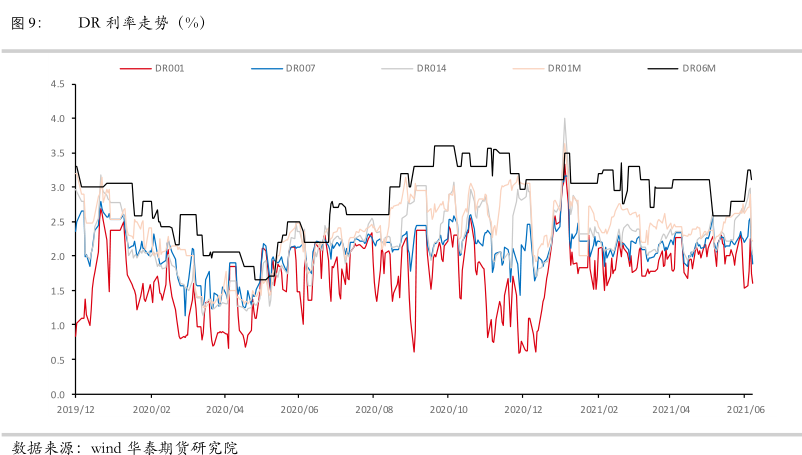The image size is (802, 455).
Task: Select the DR01M legend label
Action: (x=564, y=68)
